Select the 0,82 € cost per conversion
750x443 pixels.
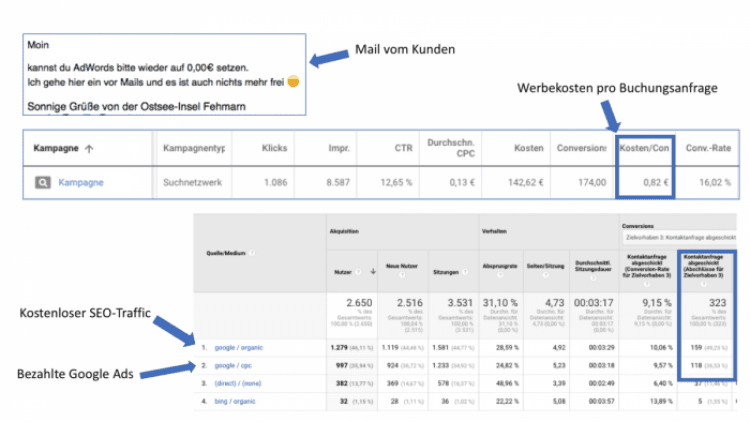pyautogui.click(x=656, y=182)
